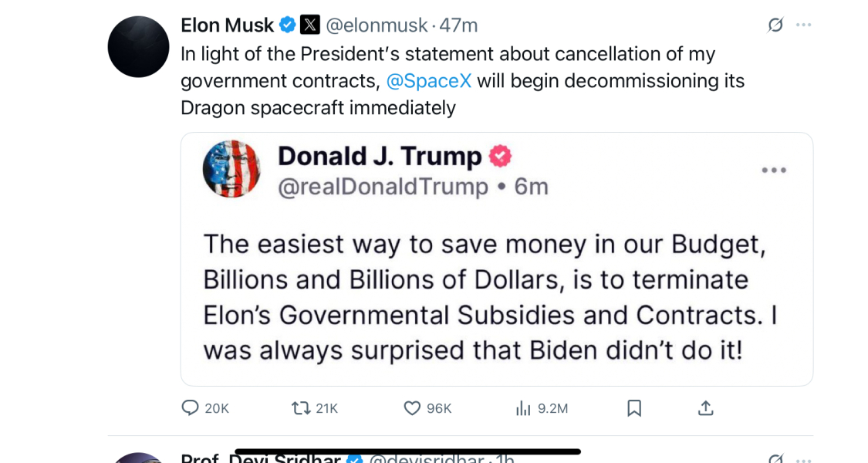The width and height of the screenshot is (868, 463).
Task: Click the 47m timestamp on Elon's tweet
Action: tap(459, 24)
